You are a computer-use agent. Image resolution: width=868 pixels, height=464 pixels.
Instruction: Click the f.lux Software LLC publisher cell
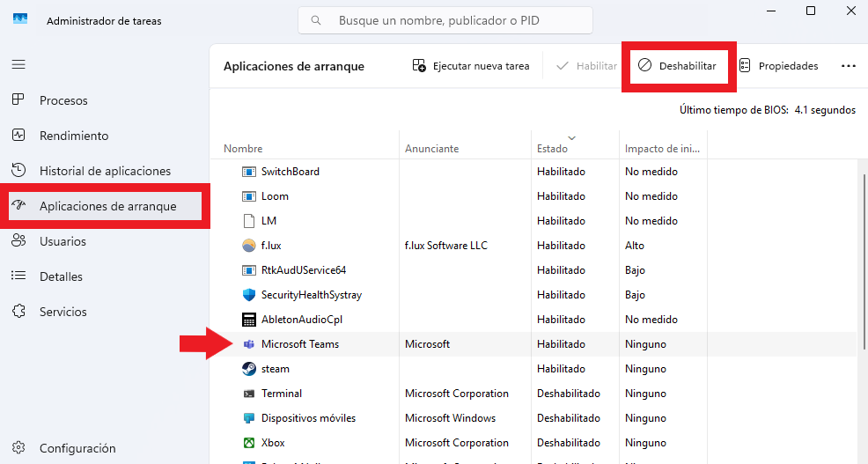(445, 246)
